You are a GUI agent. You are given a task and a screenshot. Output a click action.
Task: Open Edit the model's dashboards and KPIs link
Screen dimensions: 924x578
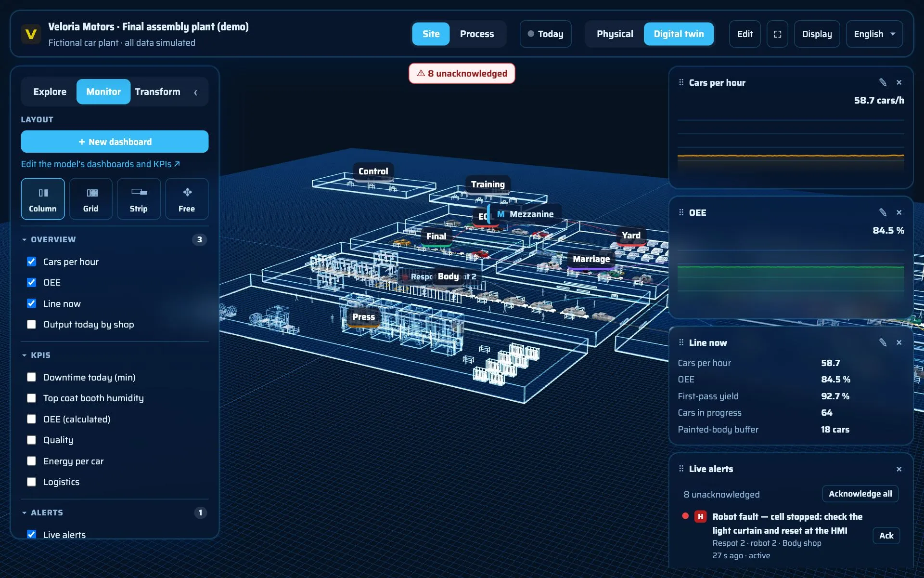101,164
